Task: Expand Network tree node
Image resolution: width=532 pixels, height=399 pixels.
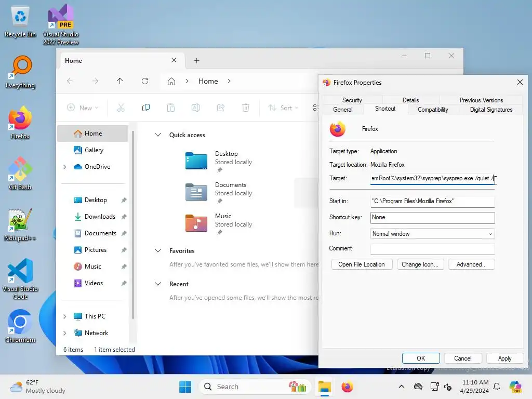Action: [65, 333]
